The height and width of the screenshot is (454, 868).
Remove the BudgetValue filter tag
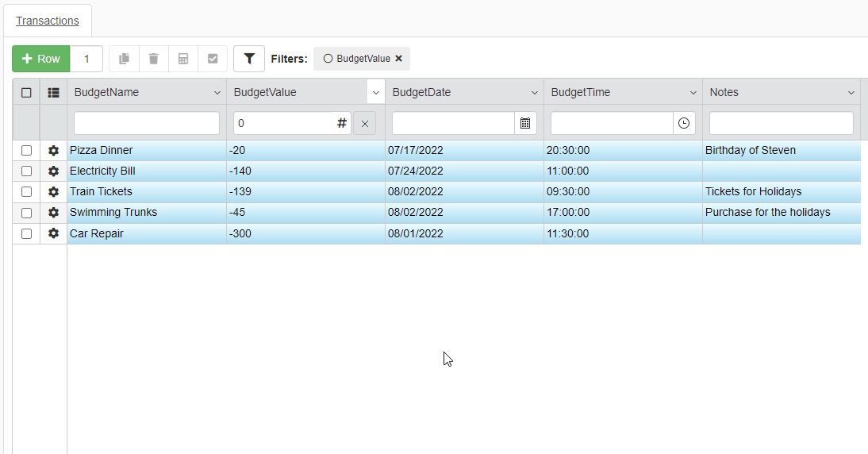point(398,59)
